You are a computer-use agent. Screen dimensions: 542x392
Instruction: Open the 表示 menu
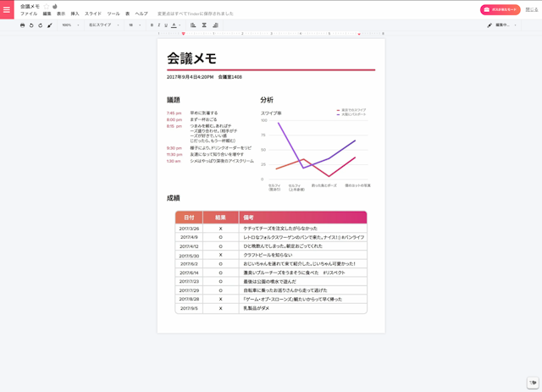tap(61, 14)
